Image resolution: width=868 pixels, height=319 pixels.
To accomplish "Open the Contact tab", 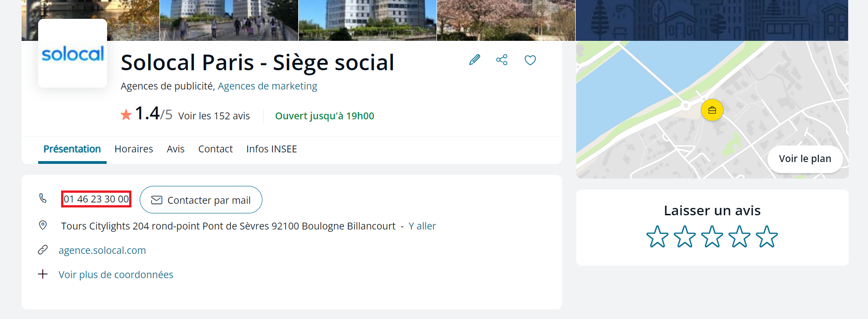I will point(216,149).
